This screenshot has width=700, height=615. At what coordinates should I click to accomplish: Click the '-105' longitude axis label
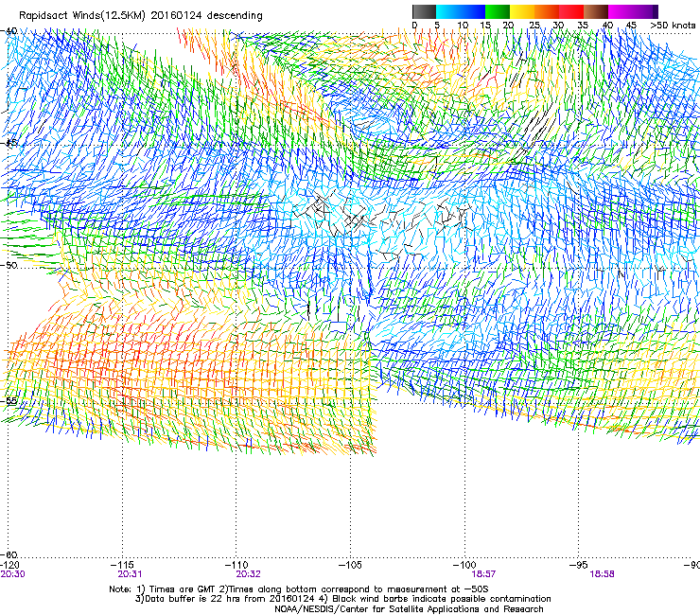click(x=350, y=565)
